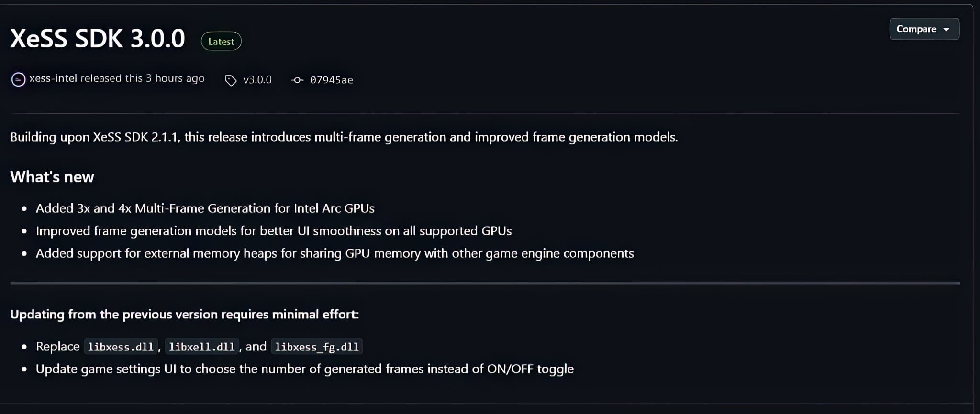The height and width of the screenshot is (414, 980).
Task: Select the libxess.dll code snippet
Action: point(121,346)
